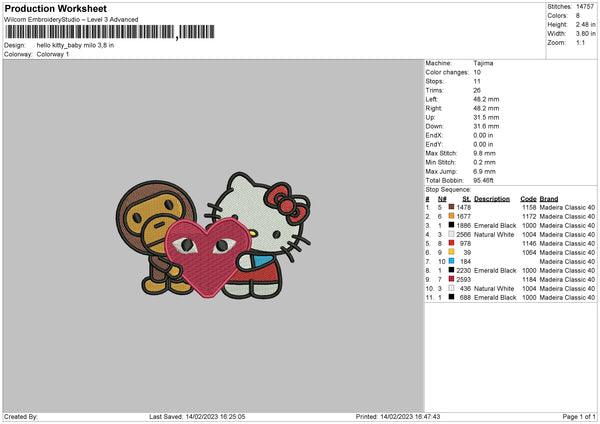Click the Description column header
The image size is (600, 424).
click(492, 198)
